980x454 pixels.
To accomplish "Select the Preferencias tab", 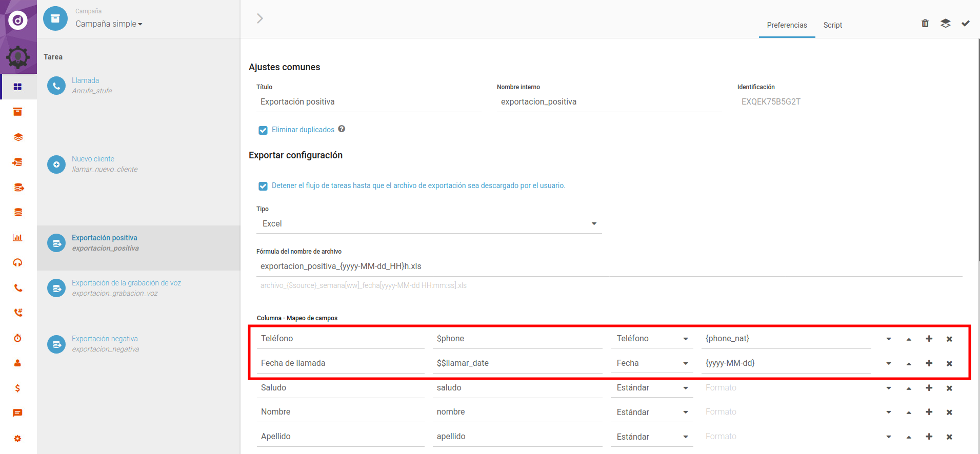I will [x=787, y=25].
